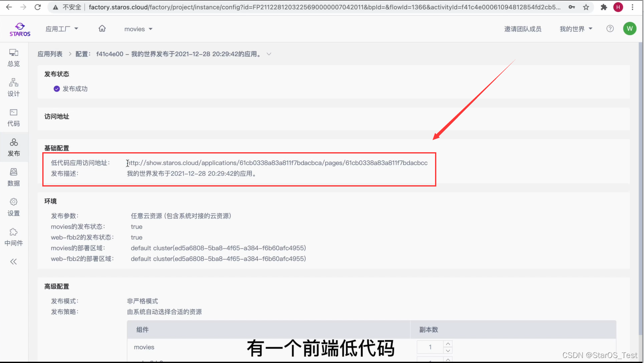Open 代码 in the sidebar
The image size is (644, 363).
coord(14,118)
